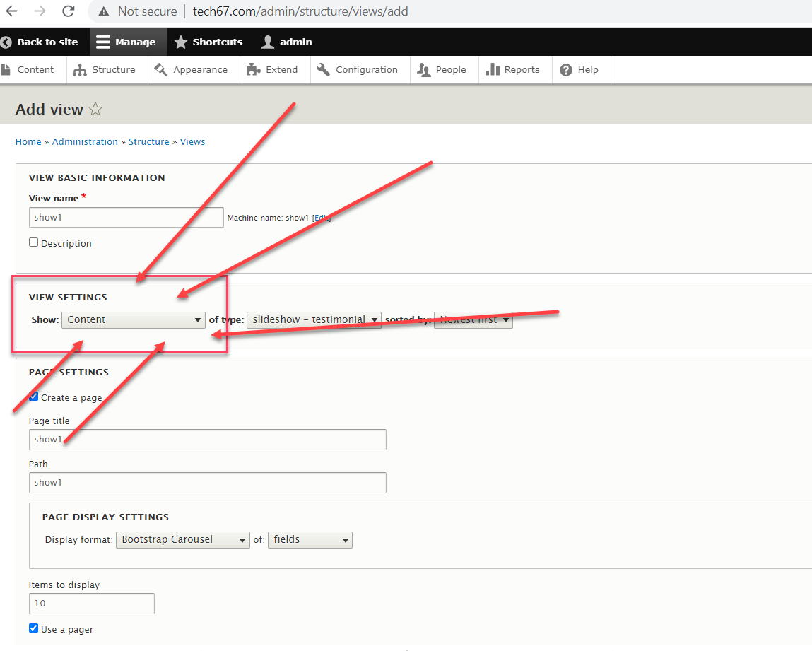Open the Structure menu label

113,70
